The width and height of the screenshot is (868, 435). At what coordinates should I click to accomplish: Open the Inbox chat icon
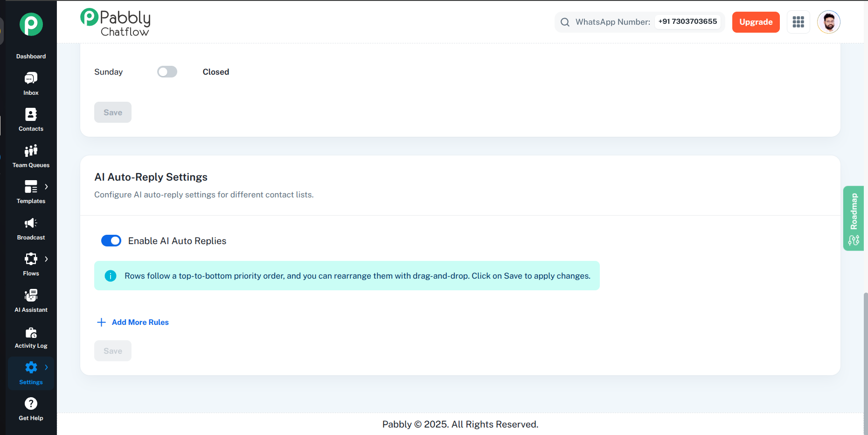tap(31, 78)
